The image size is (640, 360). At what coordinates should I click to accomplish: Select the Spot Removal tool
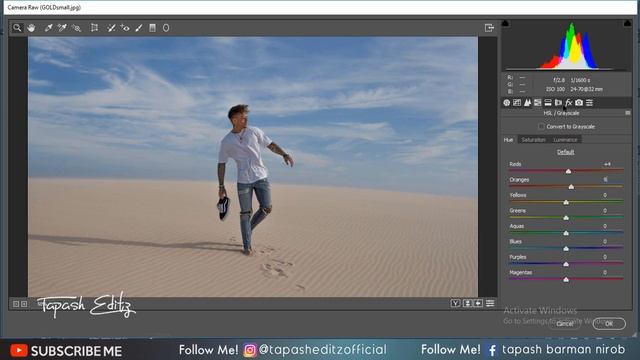(x=111, y=28)
